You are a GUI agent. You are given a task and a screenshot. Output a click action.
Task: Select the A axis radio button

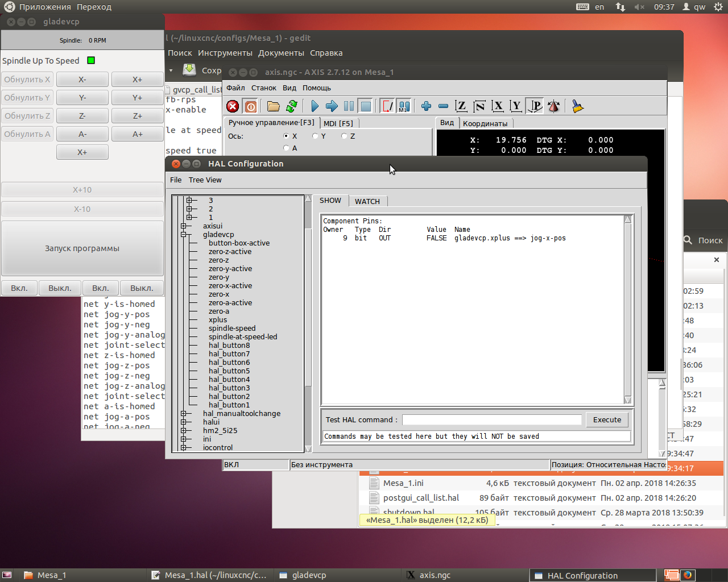tap(286, 148)
